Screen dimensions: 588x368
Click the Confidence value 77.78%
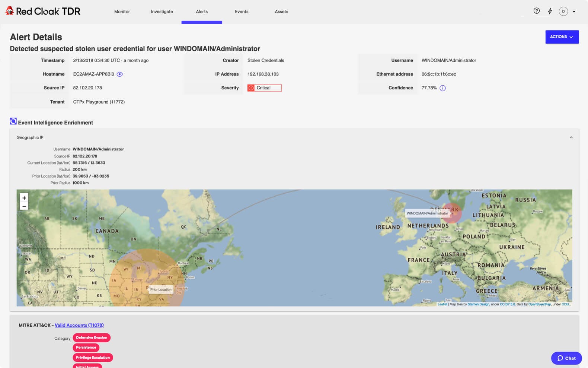429,88
